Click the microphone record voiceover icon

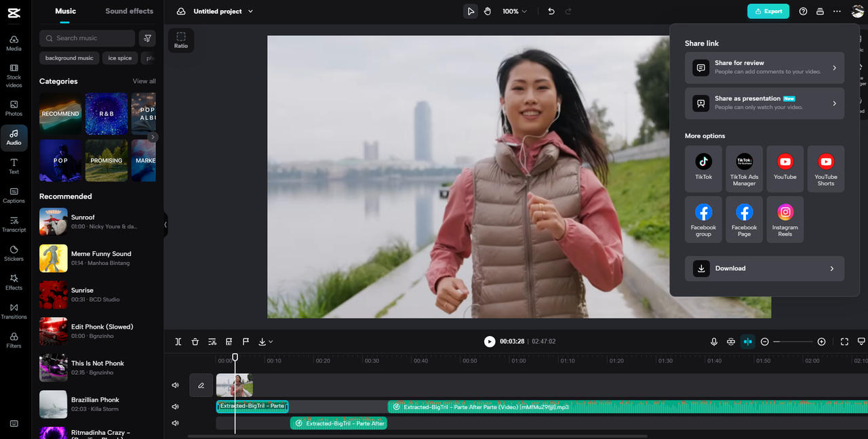point(714,341)
